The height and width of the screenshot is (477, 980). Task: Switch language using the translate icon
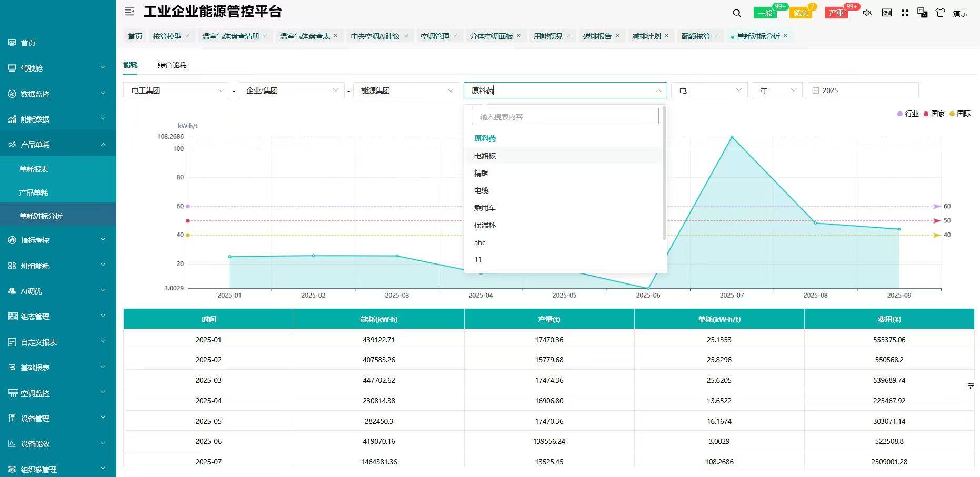(923, 12)
